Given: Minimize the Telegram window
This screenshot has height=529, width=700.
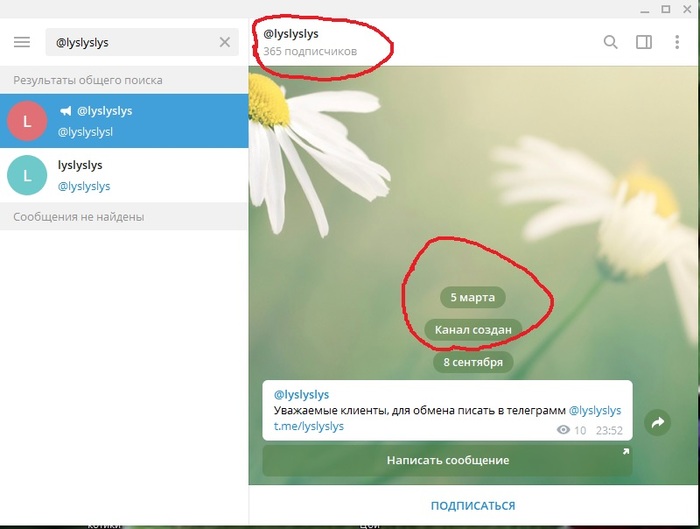Looking at the screenshot, I should pyautogui.click(x=645, y=10).
